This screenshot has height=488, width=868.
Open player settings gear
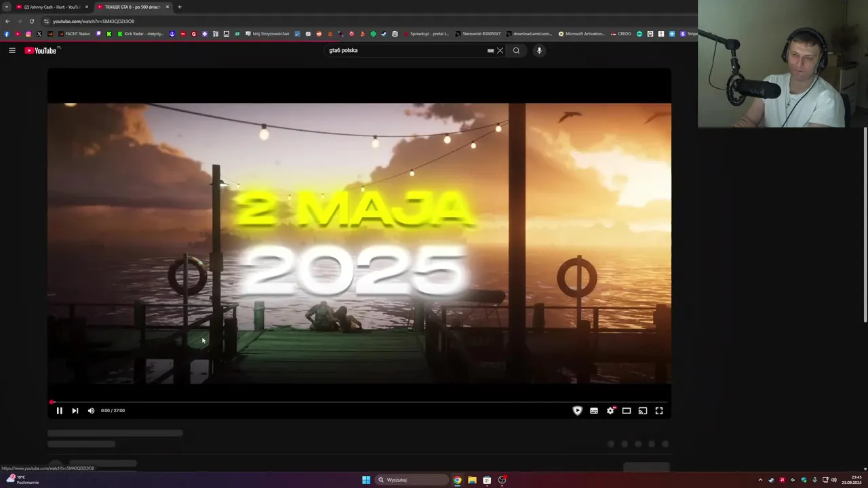point(610,411)
